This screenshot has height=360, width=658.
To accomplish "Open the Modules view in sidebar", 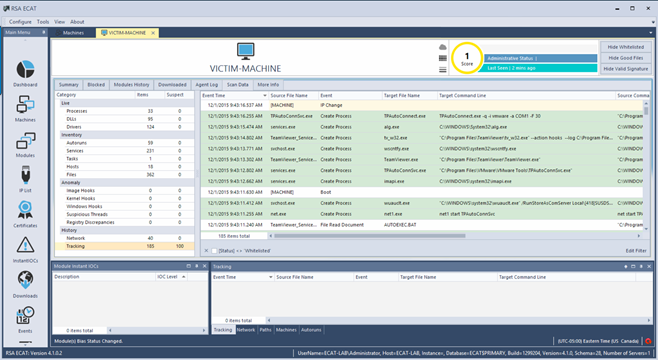I will [x=25, y=141].
